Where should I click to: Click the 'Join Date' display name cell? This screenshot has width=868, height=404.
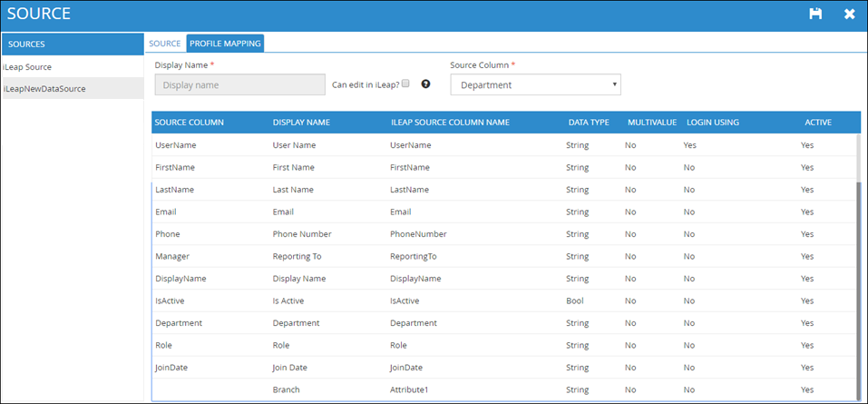[290, 367]
